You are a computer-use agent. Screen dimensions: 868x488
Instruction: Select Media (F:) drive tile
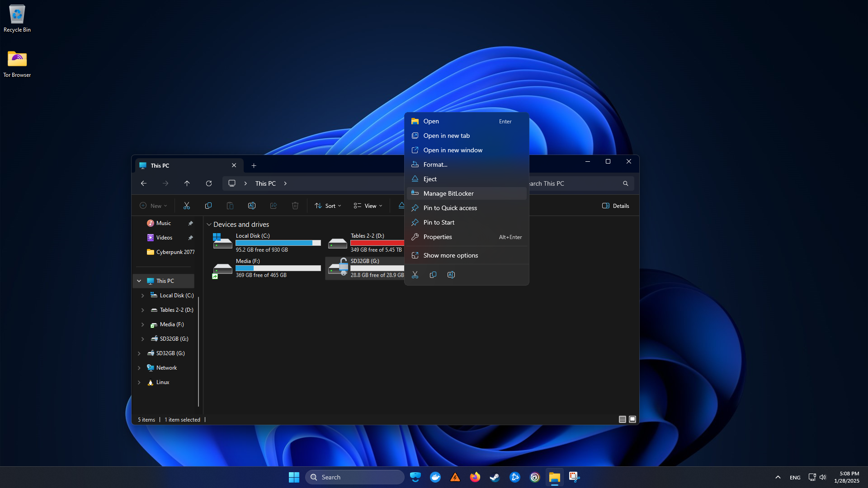click(267, 268)
